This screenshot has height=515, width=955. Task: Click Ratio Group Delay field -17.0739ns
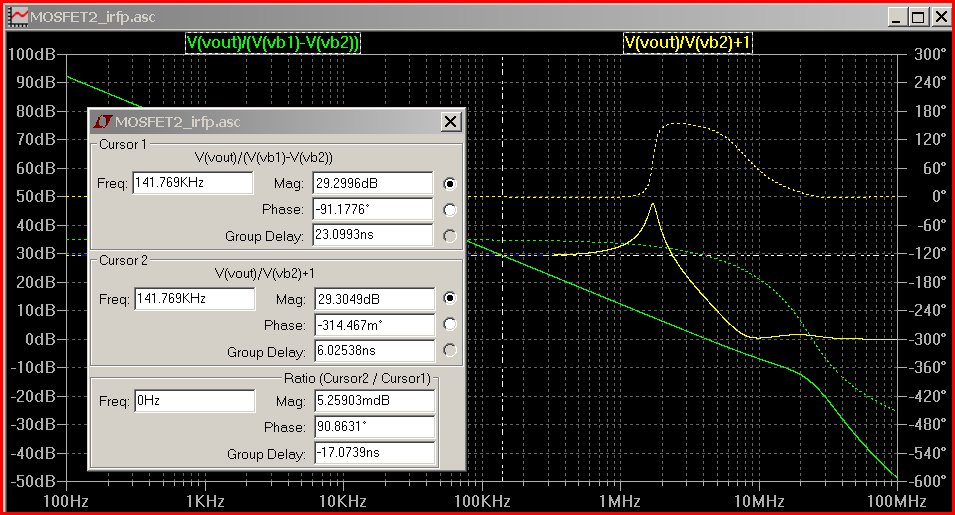(x=375, y=453)
